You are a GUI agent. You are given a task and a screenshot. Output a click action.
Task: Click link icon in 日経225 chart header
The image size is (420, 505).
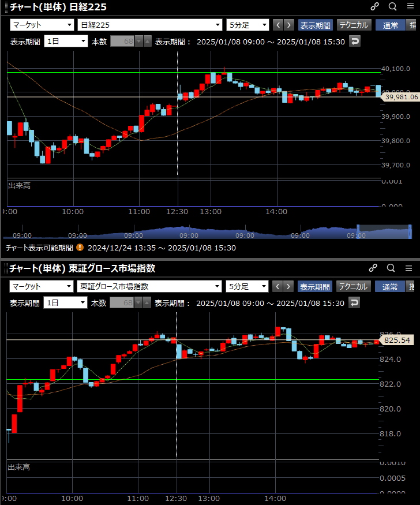tap(374, 6)
